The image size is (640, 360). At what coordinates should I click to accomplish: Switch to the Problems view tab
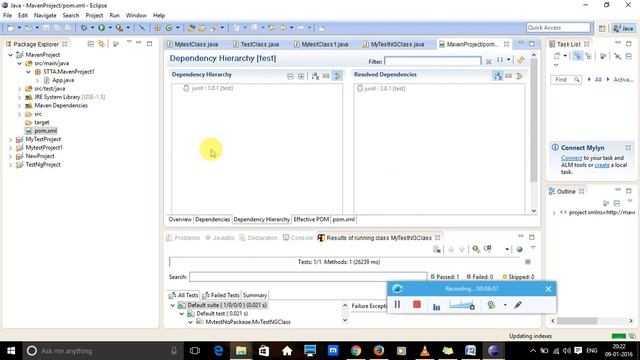coord(183,238)
